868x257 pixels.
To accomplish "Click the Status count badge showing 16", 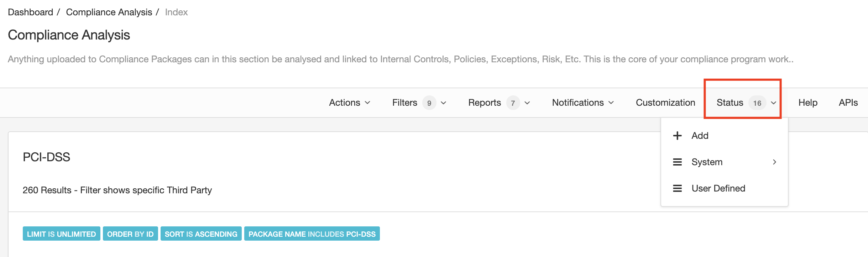I will [x=758, y=103].
